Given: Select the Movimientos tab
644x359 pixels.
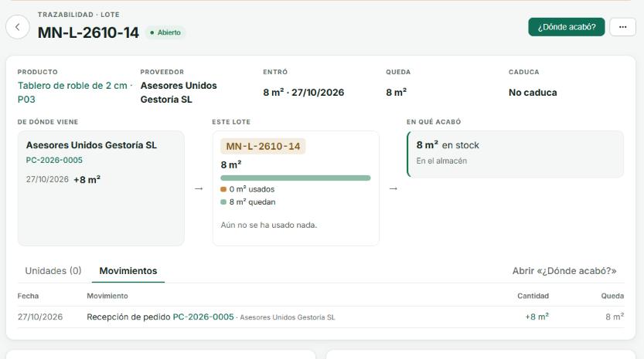Looking at the screenshot, I should 128,271.
